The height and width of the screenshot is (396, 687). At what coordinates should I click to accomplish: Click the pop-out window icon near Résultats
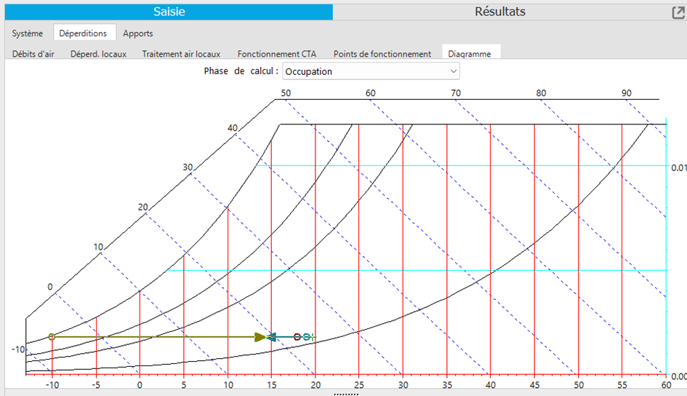pyautogui.click(x=678, y=12)
